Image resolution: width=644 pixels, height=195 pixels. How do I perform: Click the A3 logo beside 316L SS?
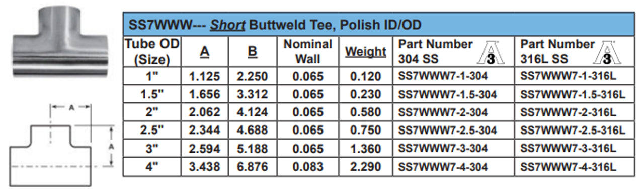click(608, 52)
